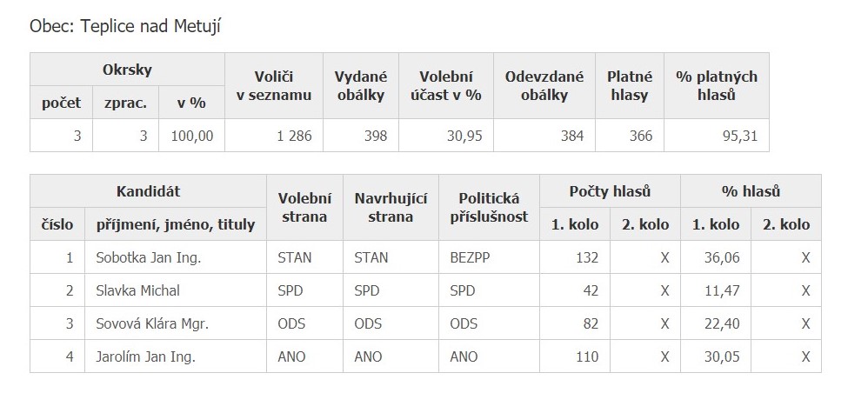Click the "Volební strana" column header
Viewport: 868px width, 393px height.
click(x=304, y=207)
